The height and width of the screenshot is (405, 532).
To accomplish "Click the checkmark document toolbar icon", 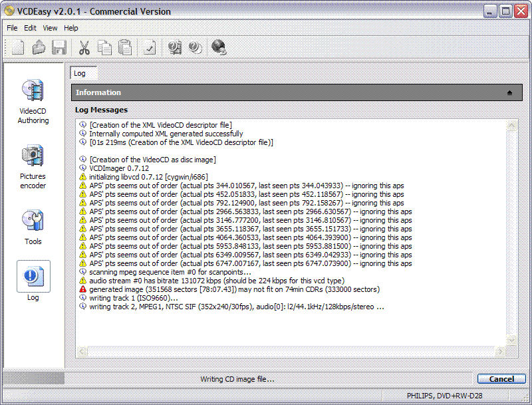I will [x=150, y=47].
